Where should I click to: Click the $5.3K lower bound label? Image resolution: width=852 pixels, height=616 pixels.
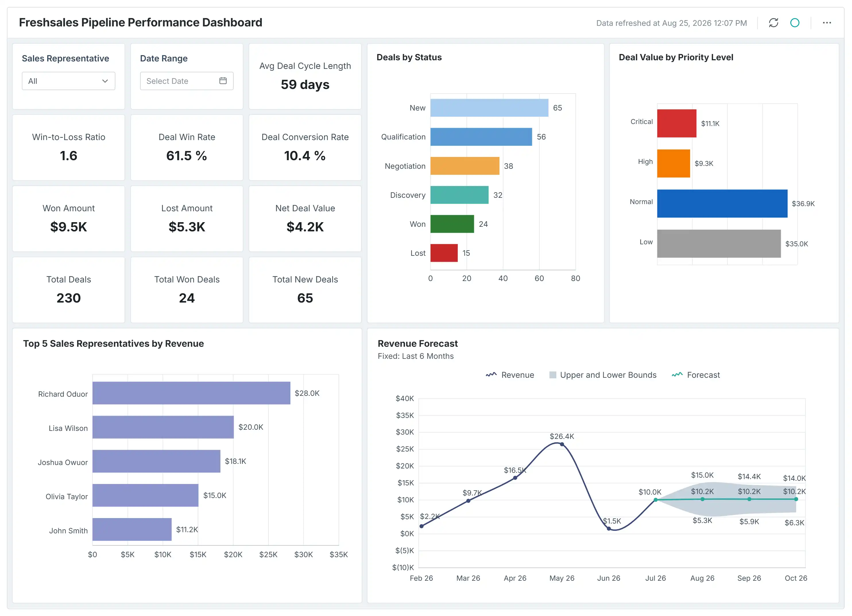(702, 521)
